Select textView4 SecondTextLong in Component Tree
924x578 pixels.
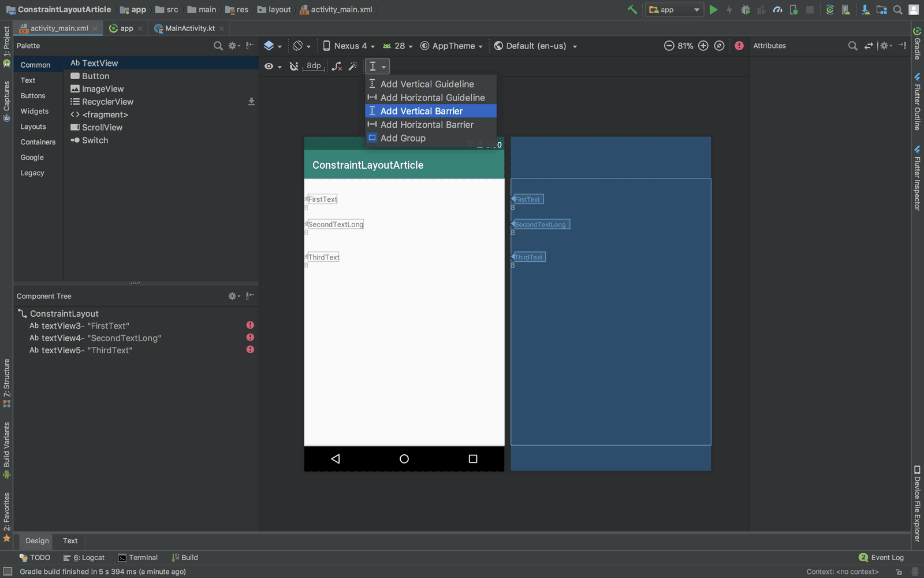coord(102,338)
